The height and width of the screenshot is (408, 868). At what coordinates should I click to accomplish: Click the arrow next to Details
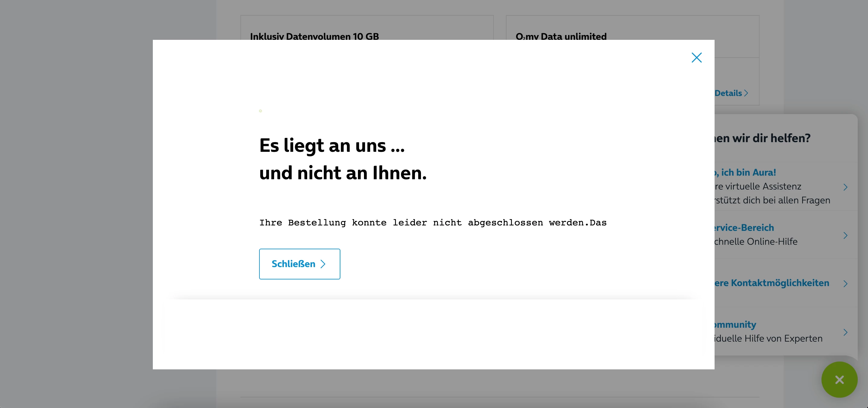746,93
